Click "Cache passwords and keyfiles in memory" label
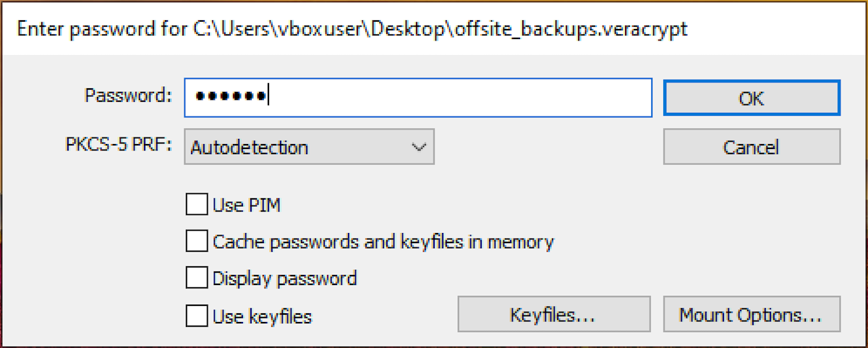 pos(383,242)
